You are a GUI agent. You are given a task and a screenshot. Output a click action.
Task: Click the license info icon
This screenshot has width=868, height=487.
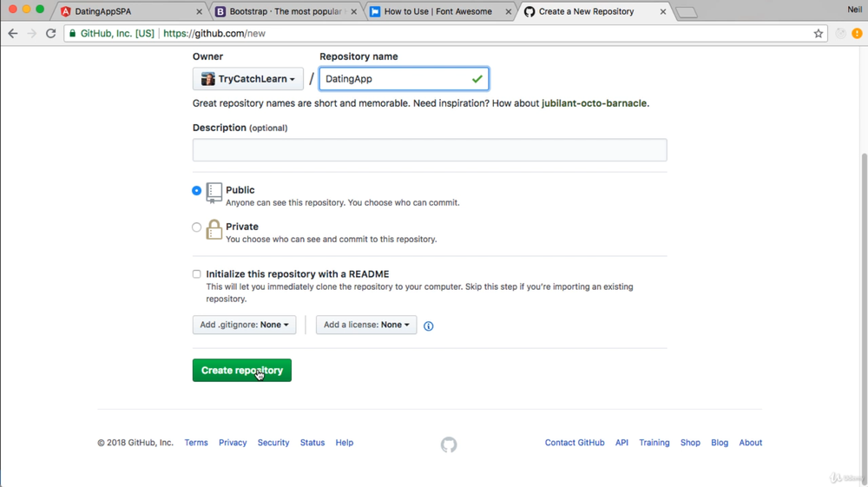429,326
